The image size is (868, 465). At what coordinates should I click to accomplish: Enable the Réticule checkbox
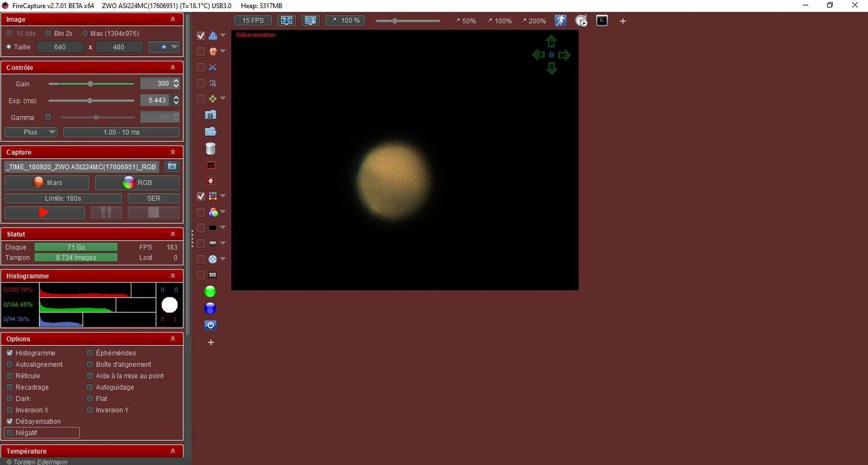9,376
